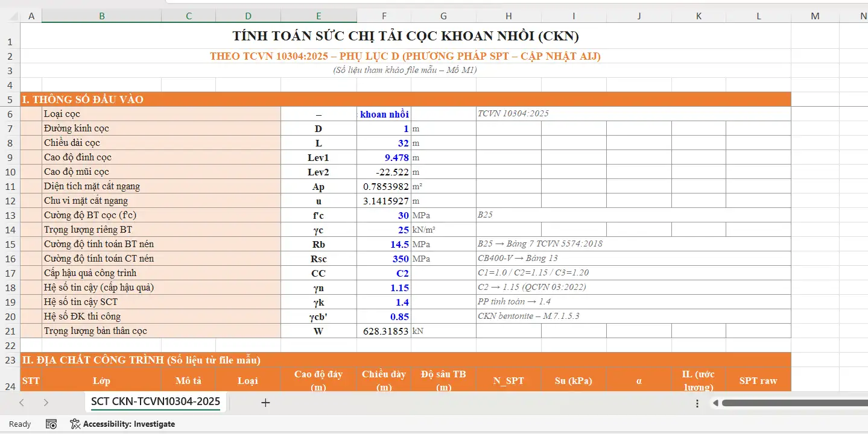Select the C2 consequence class cell

coord(384,273)
